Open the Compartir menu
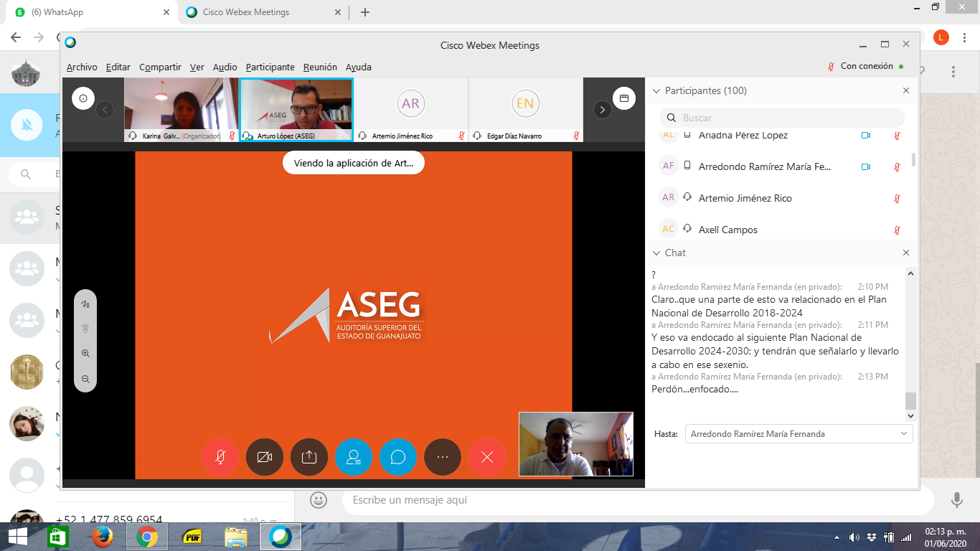Screen dimensions: 980x551 (x=160, y=67)
